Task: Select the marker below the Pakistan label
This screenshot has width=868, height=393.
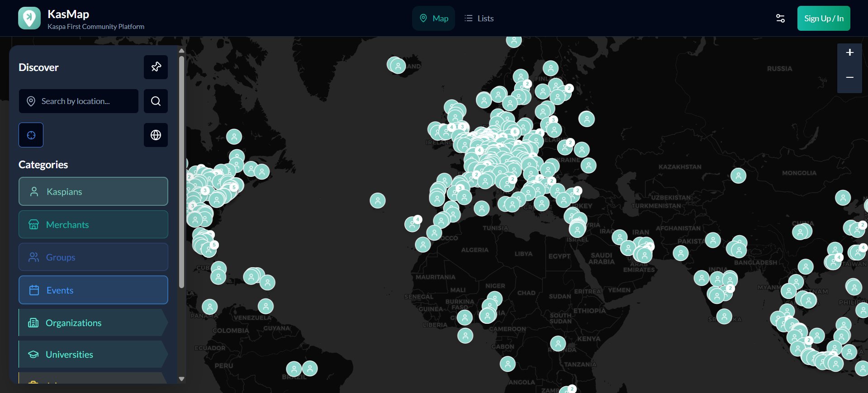Action: (x=681, y=253)
